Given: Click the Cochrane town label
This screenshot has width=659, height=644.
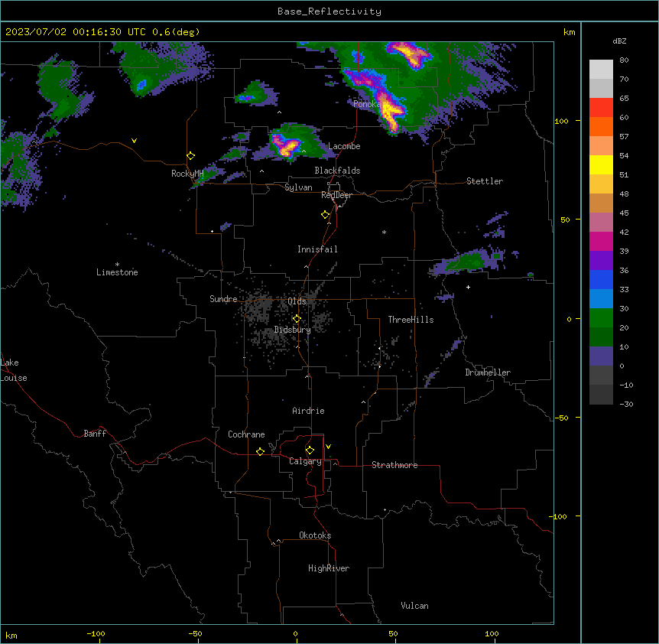Looking at the screenshot, I should (x=246, y=434).
